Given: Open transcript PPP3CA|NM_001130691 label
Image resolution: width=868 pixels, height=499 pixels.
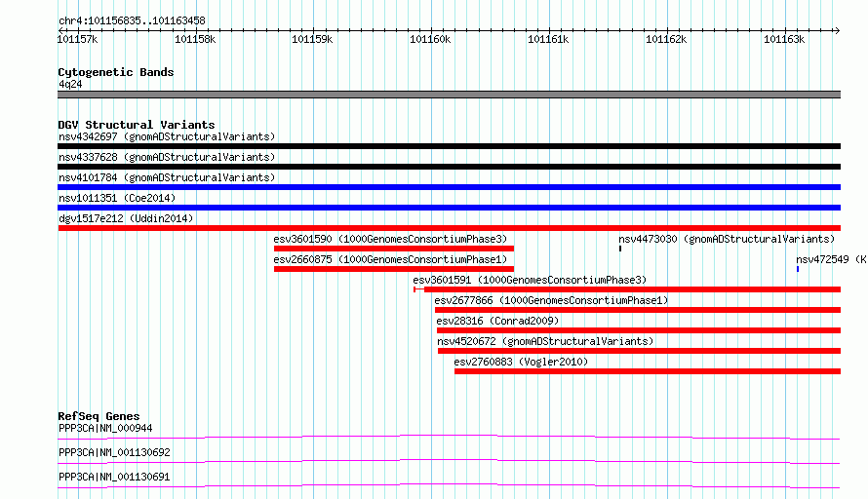Looking at the screenshot, I should (x=114, y=477).
